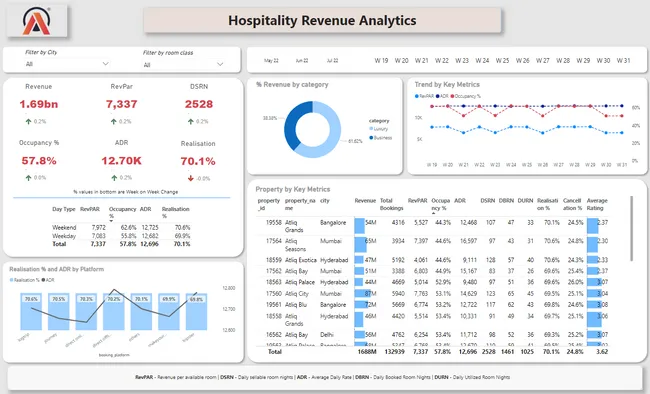The width and height of the screenshot is (650, 394).
Task: Click property 18559 Atliq Exotica row
Action: coord(432,260)
